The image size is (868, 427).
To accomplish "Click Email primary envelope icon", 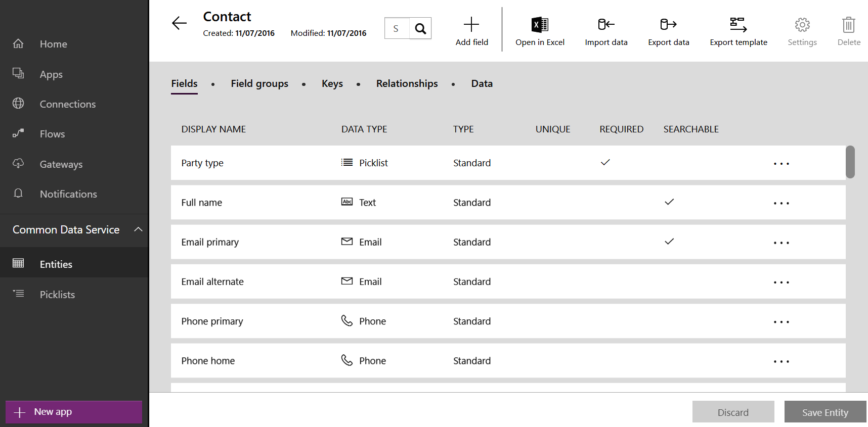I will click(347, 241).
